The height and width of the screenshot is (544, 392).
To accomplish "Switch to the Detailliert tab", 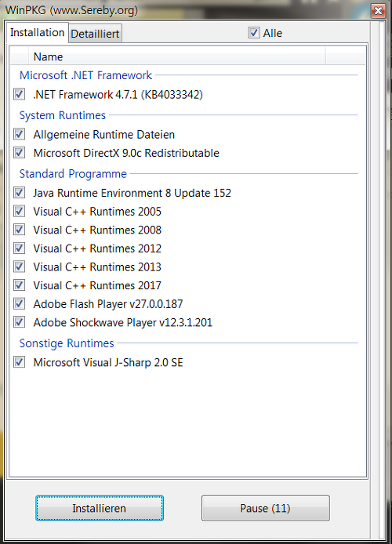I will click(x=95, y=34).
